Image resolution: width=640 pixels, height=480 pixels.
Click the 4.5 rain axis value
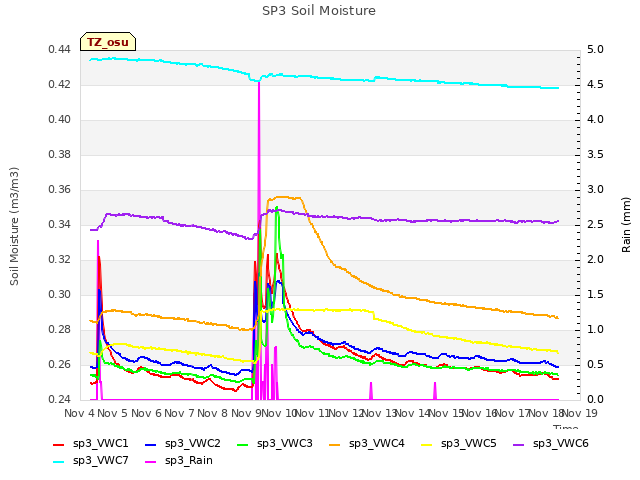pyautogui.click(x=595, y=85)
